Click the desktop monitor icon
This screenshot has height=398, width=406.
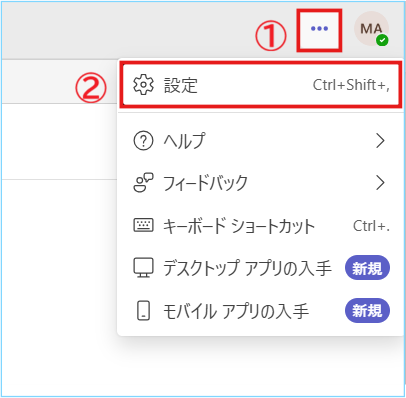(x=143, y=268)
